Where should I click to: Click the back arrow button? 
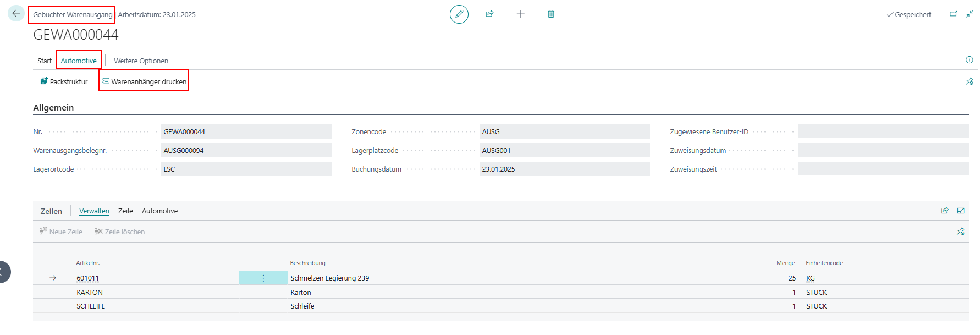[16, 14]
